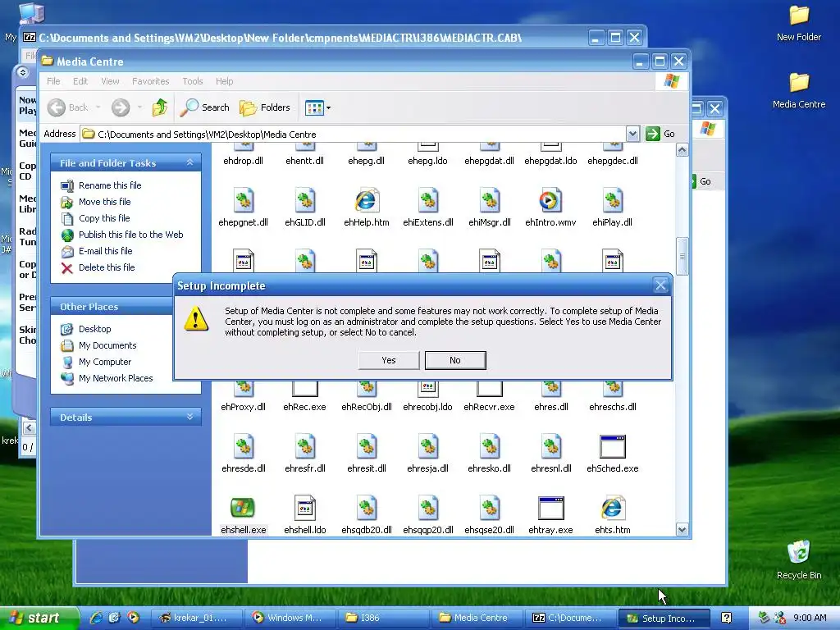Click the Forward arrow toolbar button

click(121, 107)
